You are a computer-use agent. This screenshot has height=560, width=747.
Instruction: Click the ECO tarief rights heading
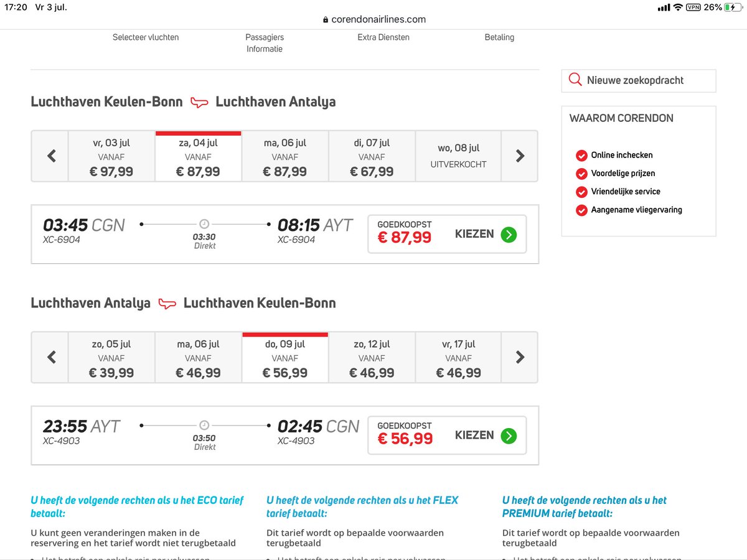[137, 506]
